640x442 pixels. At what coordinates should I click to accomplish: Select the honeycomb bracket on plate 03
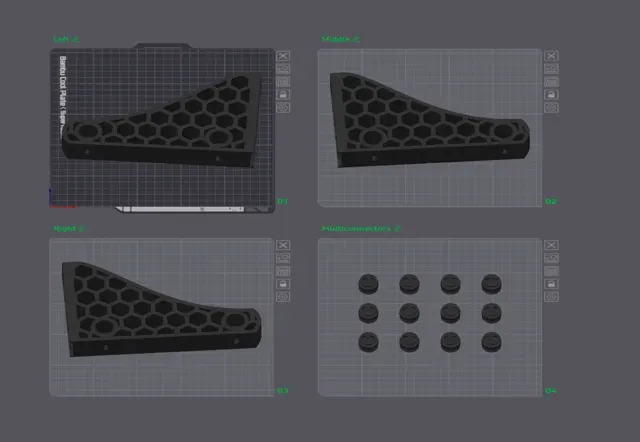coord(159,314)
